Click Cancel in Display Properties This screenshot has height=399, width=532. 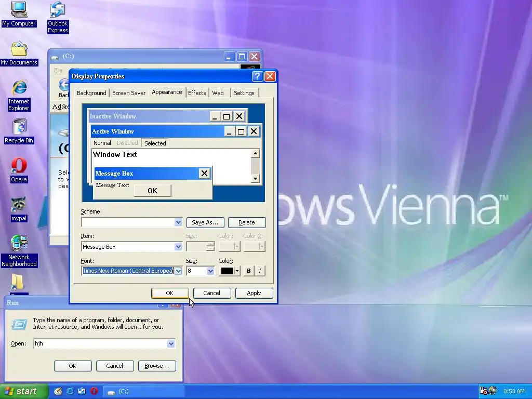(x=212, y=293)
